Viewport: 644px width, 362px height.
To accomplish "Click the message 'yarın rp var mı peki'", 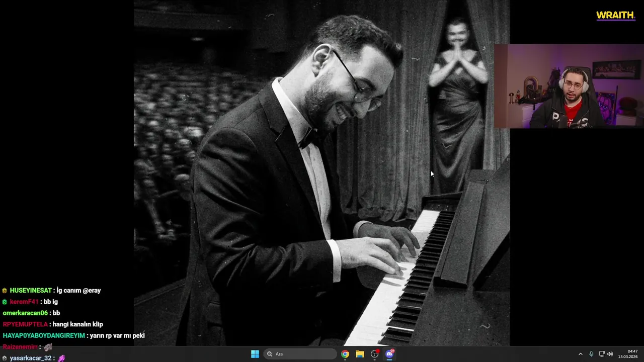I will click(117, 335).
